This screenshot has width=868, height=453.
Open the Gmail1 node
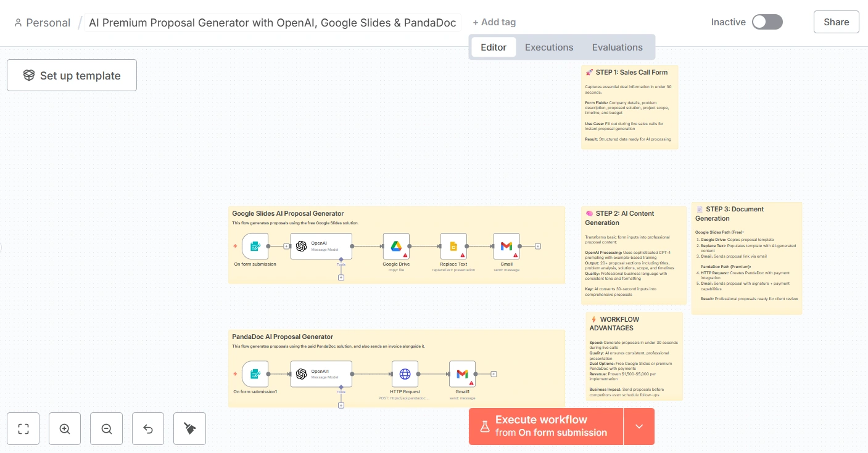(x=462, y=373)
